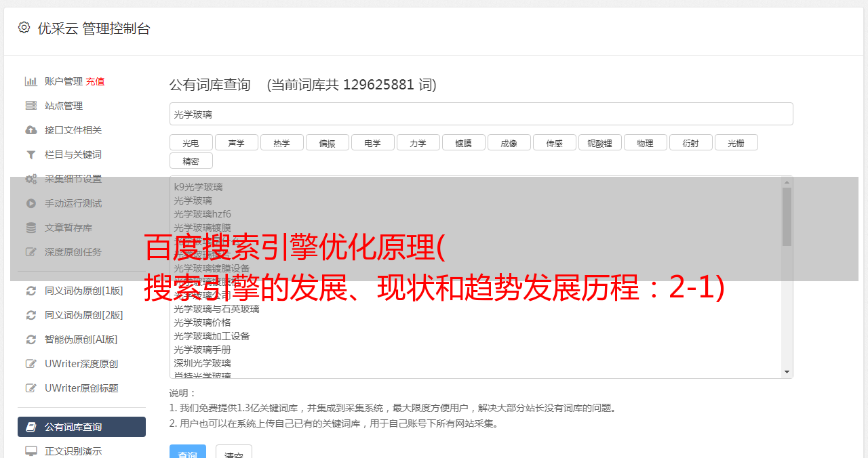Viewport: 868px width, 458px height.
Task: Click the 电学 tag button
Action: pyautogui.click(x=372, y=142)
